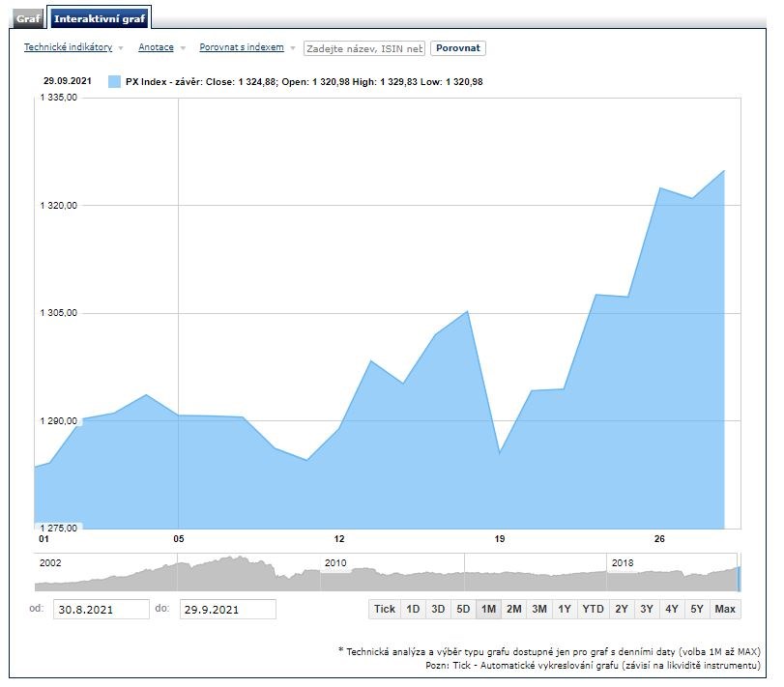Display the 5Y chart range
784x687 pixels.
696,609
